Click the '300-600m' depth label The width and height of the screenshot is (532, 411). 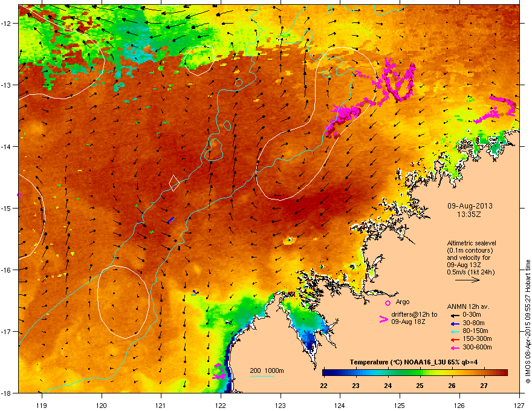477,347
